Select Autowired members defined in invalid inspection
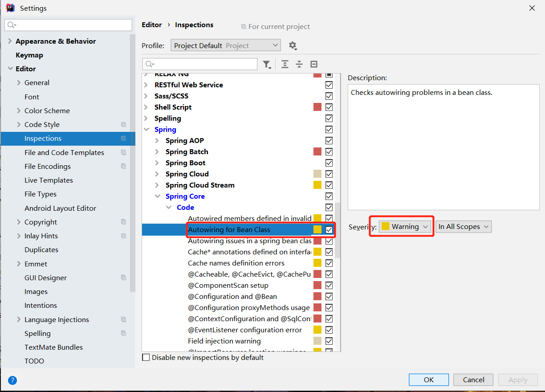 250,218
